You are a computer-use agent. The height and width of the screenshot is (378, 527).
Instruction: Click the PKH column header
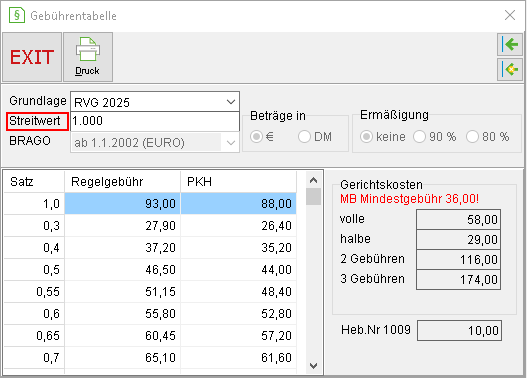click(239, 182)
